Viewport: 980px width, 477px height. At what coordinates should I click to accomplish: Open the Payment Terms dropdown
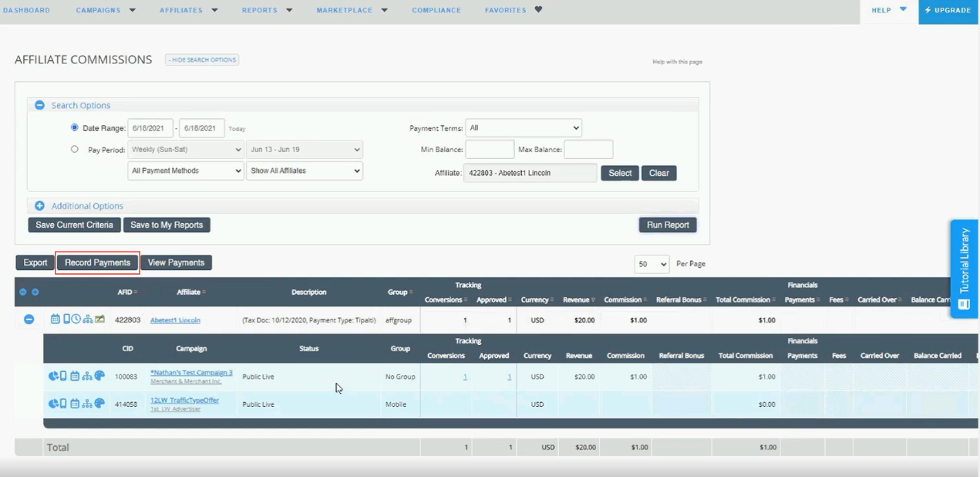coord(524,127)
